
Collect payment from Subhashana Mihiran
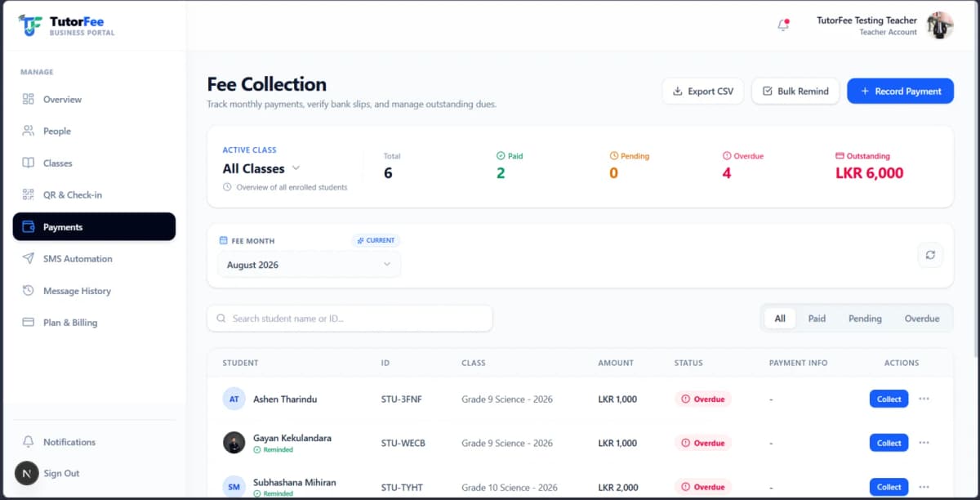tap(889, 487)
